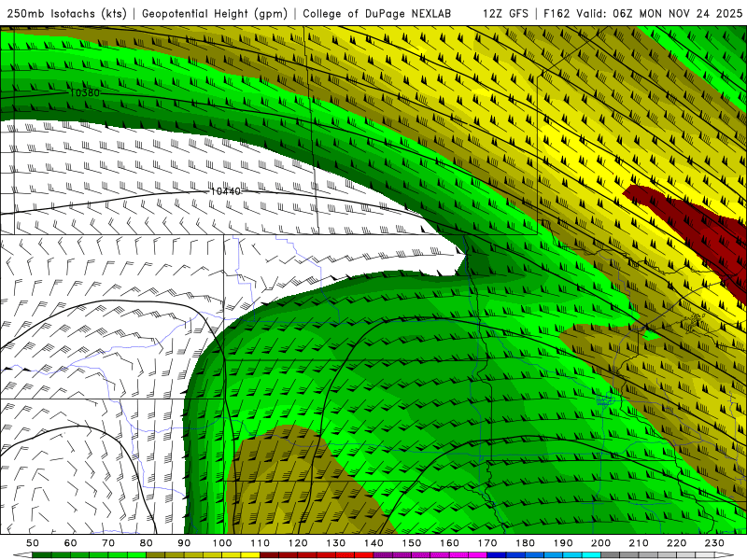Click the legend value 170

487,543
